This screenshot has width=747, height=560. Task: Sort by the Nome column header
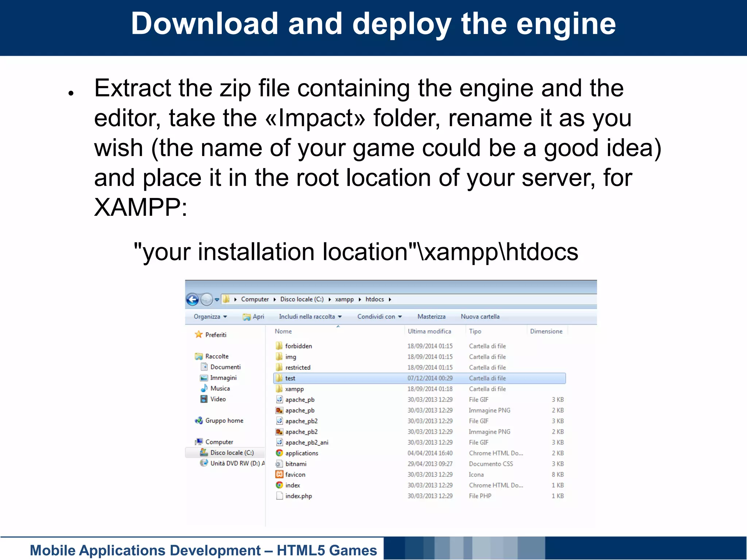(x=283, y=331)
